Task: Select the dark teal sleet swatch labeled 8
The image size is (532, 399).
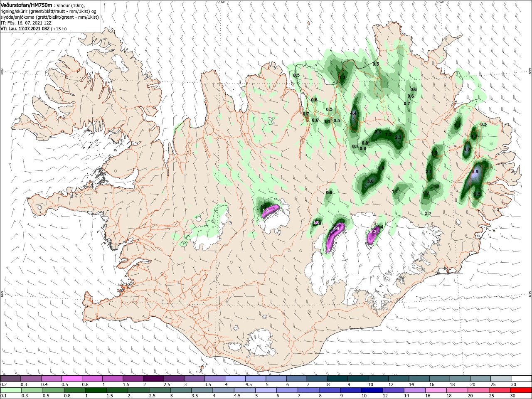Action: click(337, 378)
